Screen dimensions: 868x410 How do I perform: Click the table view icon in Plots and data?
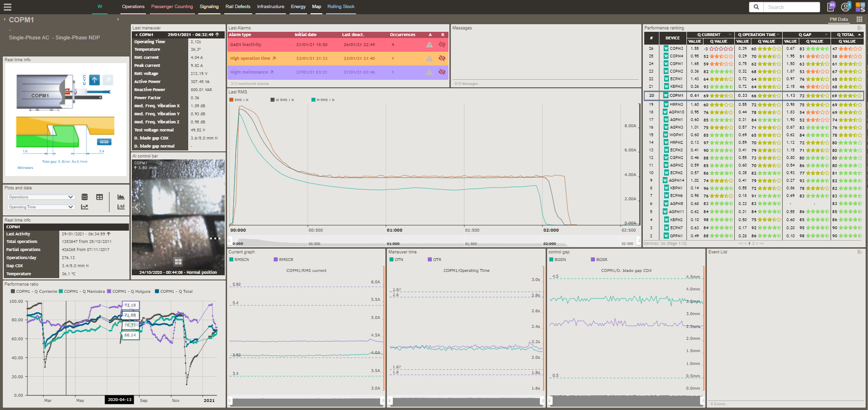(x=100, y=197)
